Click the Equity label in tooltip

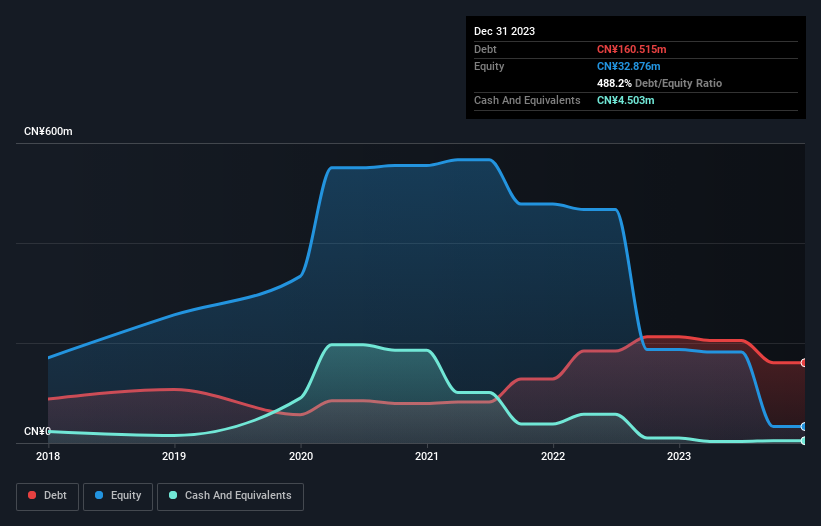(x=489, y=66)
